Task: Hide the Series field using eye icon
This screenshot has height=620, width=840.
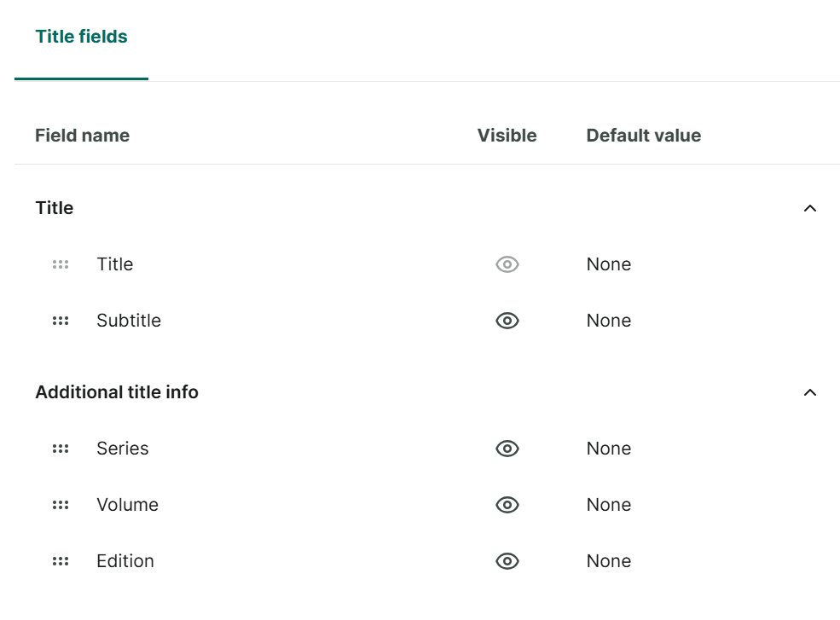Action: [507, 449]
